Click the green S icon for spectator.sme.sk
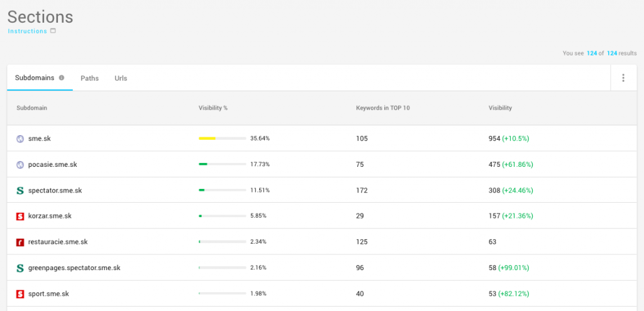644x311 pixels. 20,191
